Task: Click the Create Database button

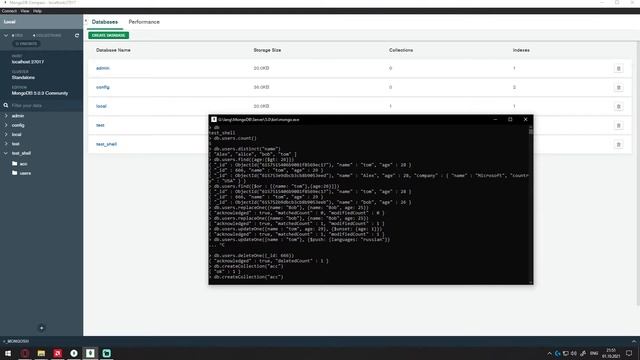Action: 108,36
